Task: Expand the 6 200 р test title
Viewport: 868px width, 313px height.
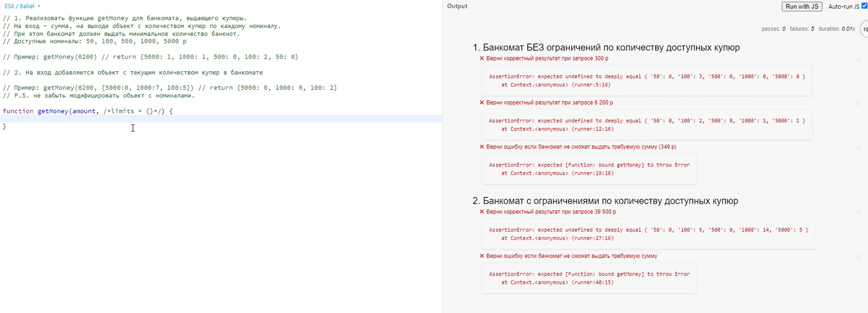Action: tap(549, 103)
